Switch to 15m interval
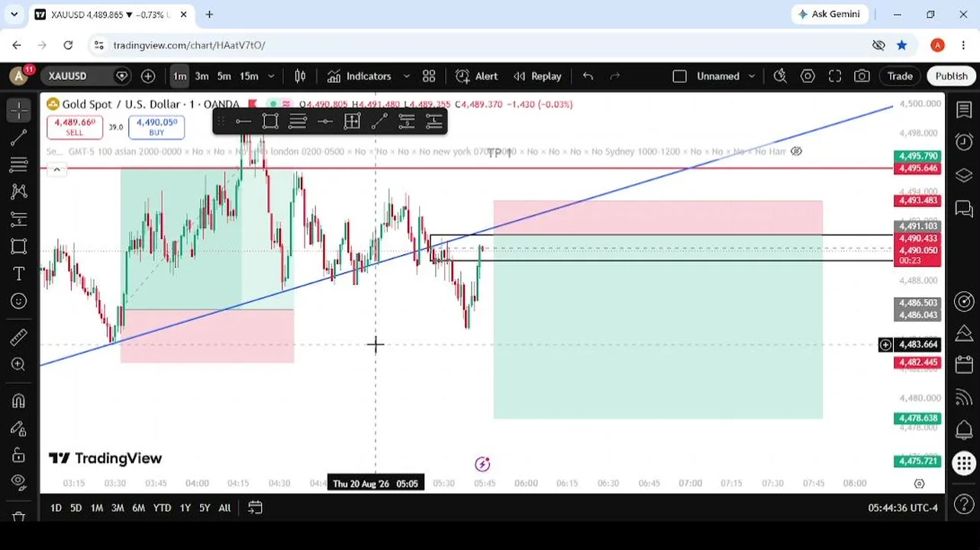Viewport: 980px width, 550px height. click(x=249, y=76)
